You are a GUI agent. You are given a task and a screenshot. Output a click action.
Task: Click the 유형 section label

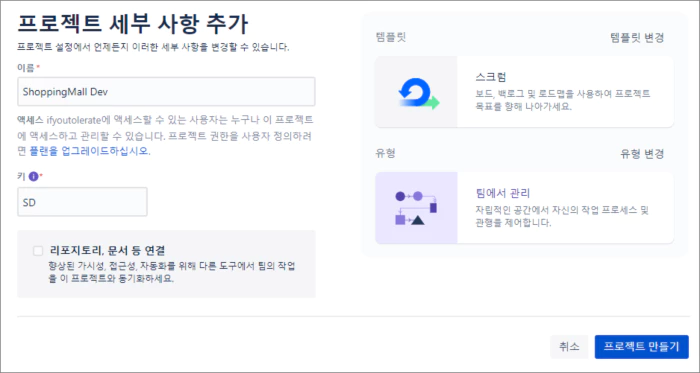[385, 153]
